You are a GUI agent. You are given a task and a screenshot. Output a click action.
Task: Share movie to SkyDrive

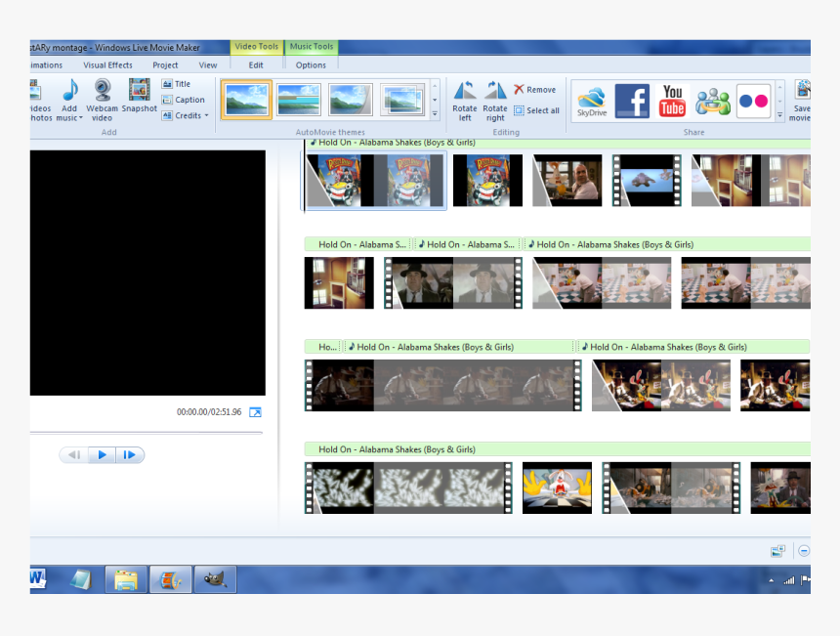[x=592, y=101]
